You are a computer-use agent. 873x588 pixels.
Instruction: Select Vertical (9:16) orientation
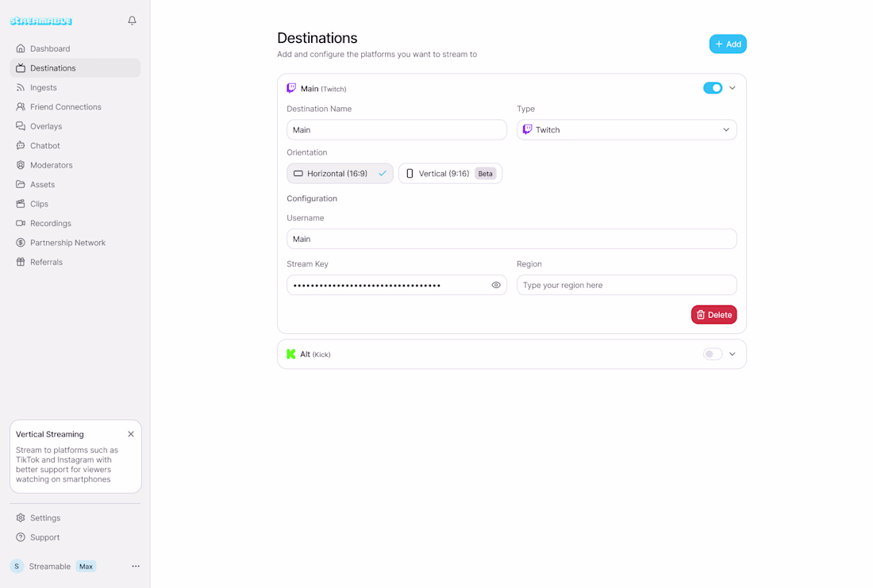point(451,174)
